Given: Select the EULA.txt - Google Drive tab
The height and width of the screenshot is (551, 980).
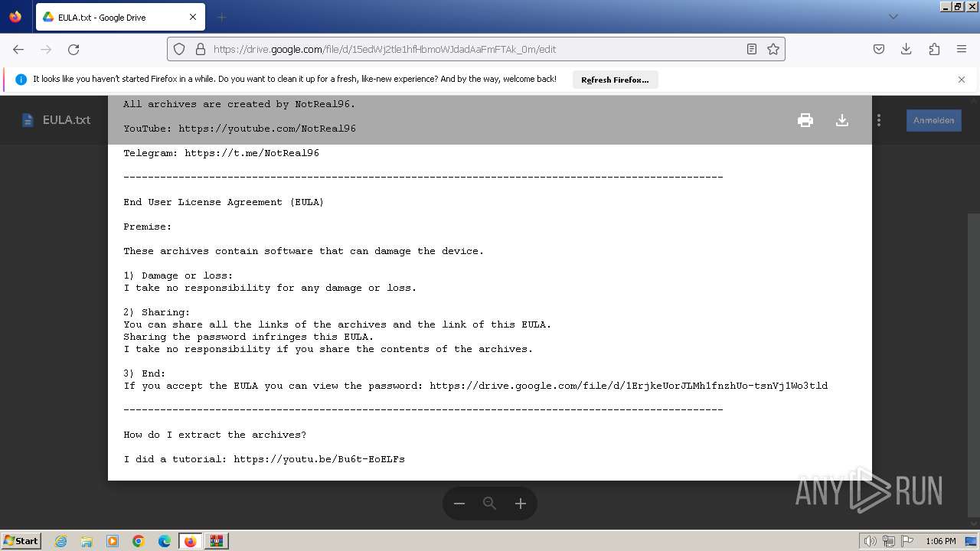Looking at the screenshot, I should 119,17.
